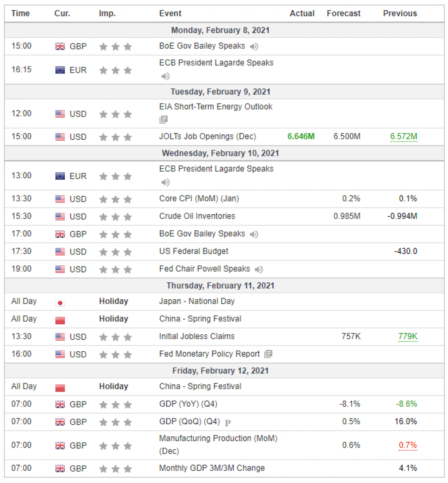Click the previous value -430.0
Viewport: 448px width, 483px height.
tap(406, 251)
